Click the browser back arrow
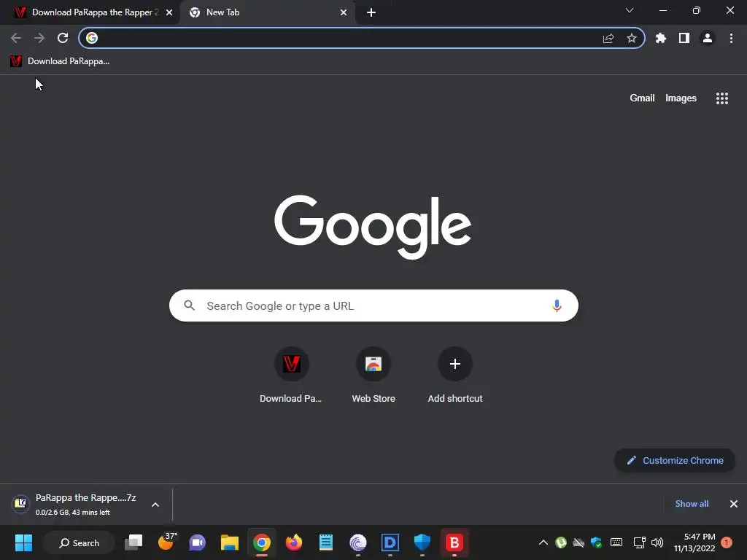The image size is (747, 560). point(16,38)
